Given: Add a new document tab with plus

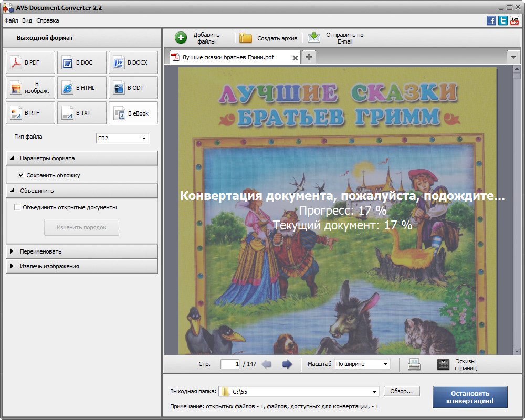Looking at the screenshot, I should (309, 57).
